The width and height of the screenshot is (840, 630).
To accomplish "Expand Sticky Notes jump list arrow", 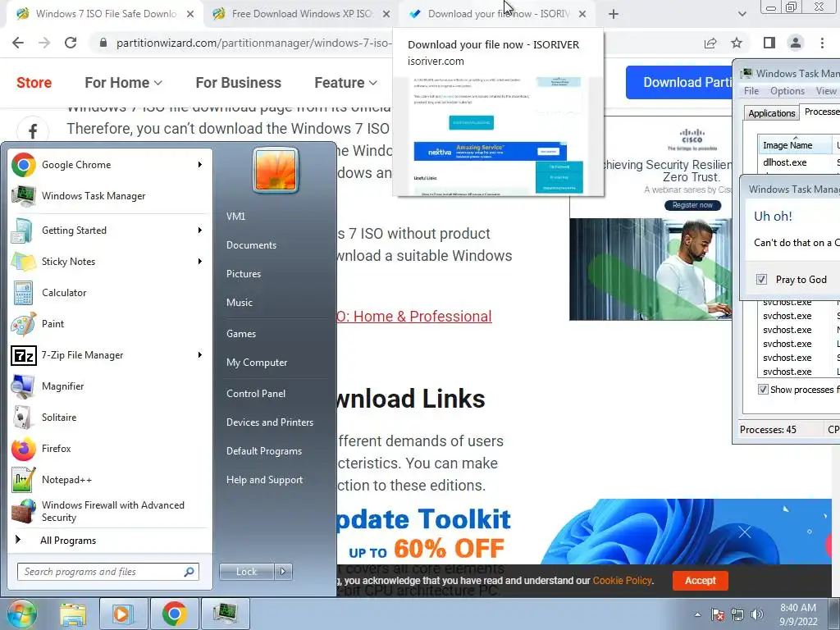I will pyautogui.click(x=200, y=262).
